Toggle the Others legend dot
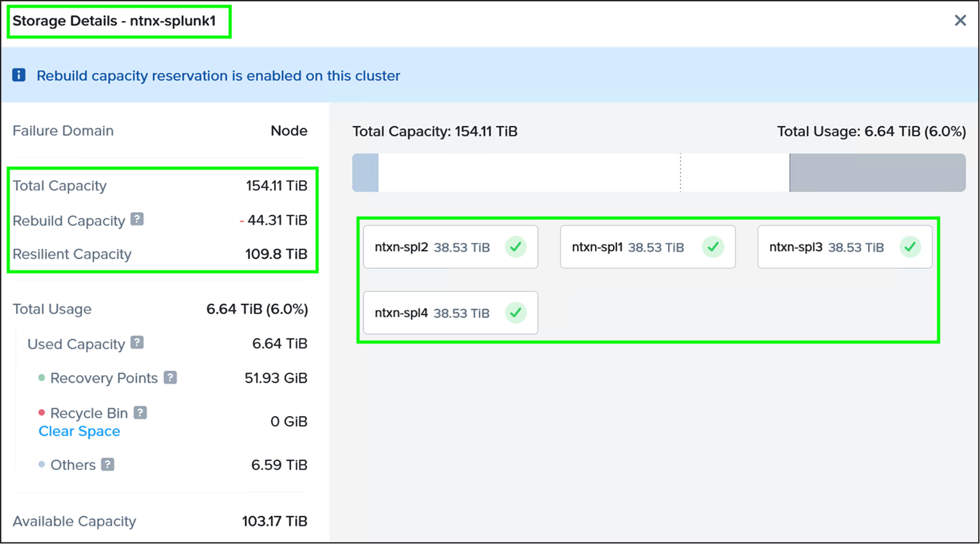Image resolution: width=980 pixels, height=544 pixels. [x=42, y=464]
